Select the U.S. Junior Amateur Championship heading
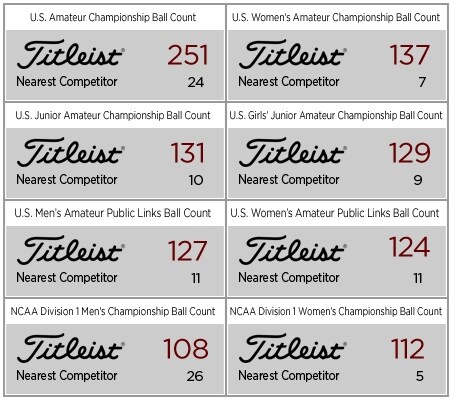The width and height of the screenshot is (454, 400). (x=113, y=115)
